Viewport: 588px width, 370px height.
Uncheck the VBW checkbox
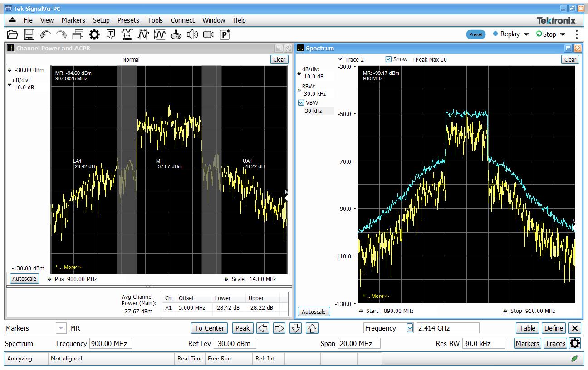tap(301, 103)
